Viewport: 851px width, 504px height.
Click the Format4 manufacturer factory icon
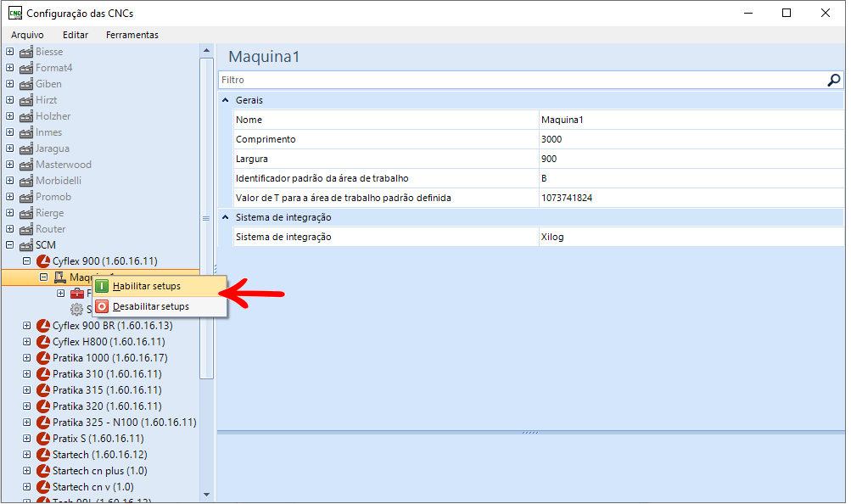pos(26,69)
